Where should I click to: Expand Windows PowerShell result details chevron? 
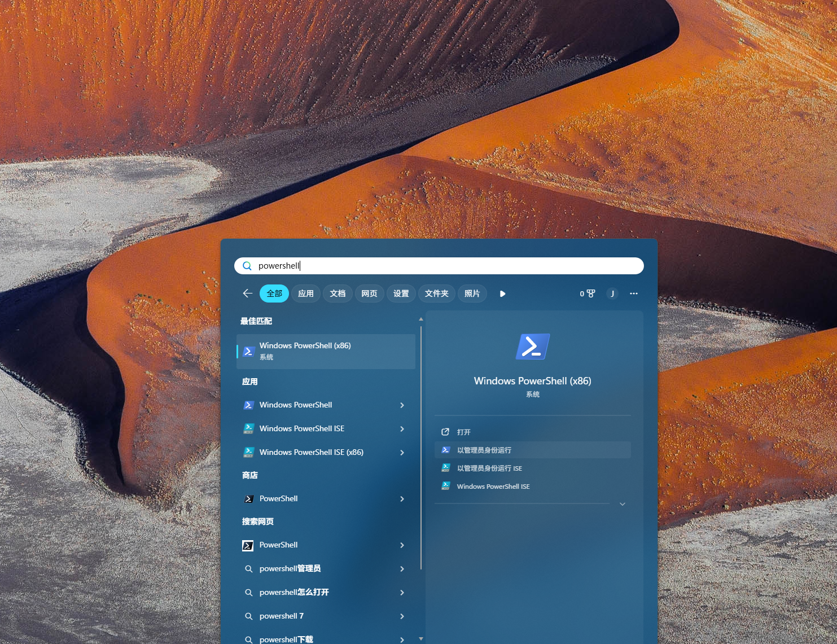(x=402, y=405)
